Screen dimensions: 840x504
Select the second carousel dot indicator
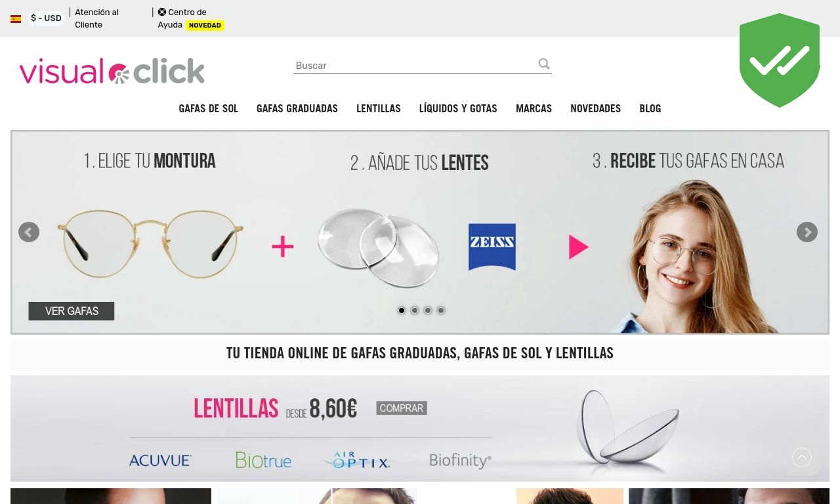[x=415, y=310]
